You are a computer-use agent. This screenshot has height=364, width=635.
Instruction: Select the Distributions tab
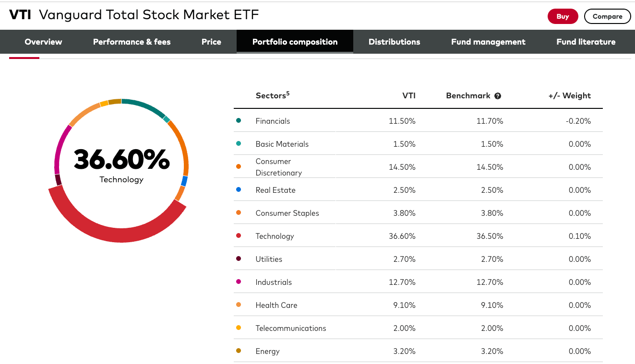click(394, 42)
